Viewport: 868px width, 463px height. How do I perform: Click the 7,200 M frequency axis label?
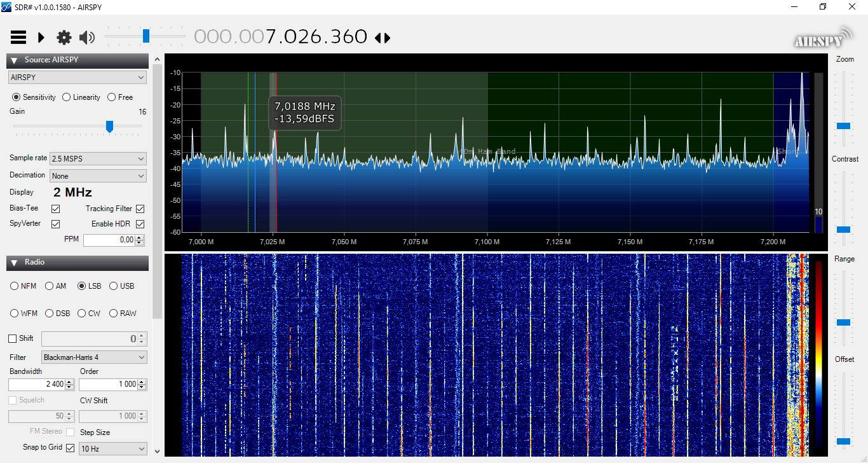tap(773, 242)
